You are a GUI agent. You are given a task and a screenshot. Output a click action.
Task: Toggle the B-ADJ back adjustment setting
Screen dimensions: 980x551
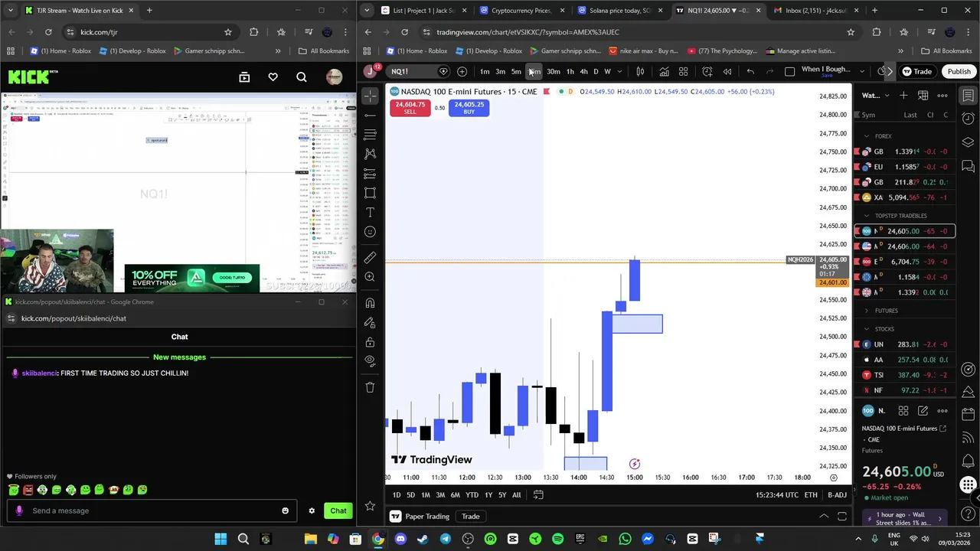pyautogui.click(x=837, y=495)
